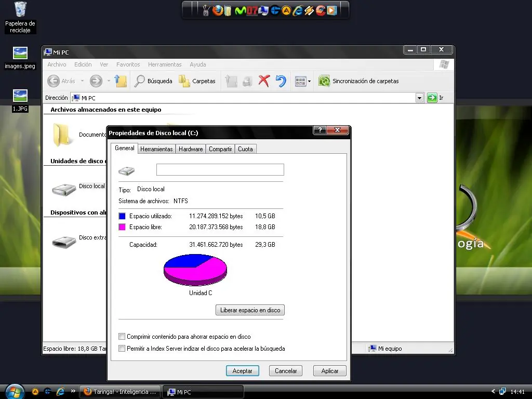Open Firefox from the top dock
This screenshot has width=532, height=399.
point(218,10)
